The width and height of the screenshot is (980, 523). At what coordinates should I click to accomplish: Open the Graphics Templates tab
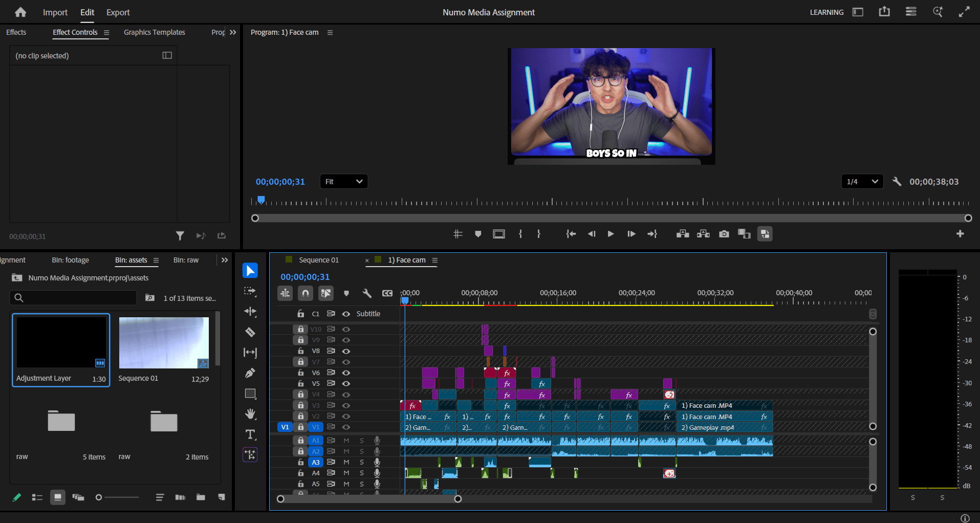coord(154,32)
